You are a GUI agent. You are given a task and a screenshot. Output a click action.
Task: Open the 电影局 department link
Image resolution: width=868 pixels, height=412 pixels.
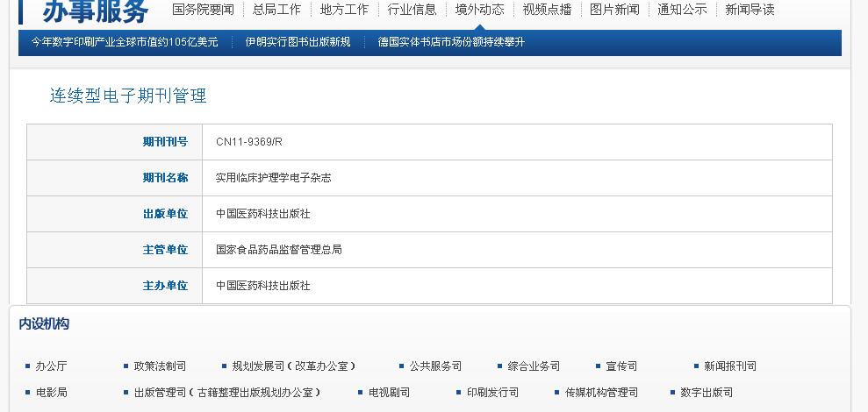point(51,393)
